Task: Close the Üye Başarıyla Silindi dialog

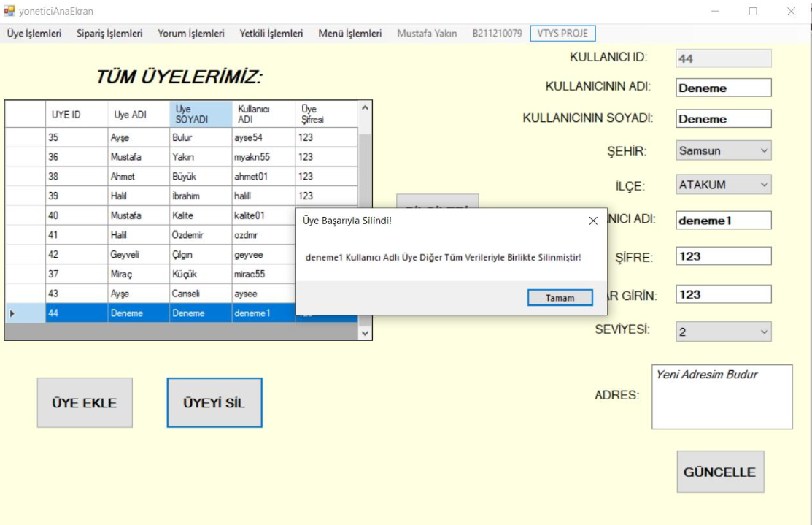Action: (x=593, y=221)
